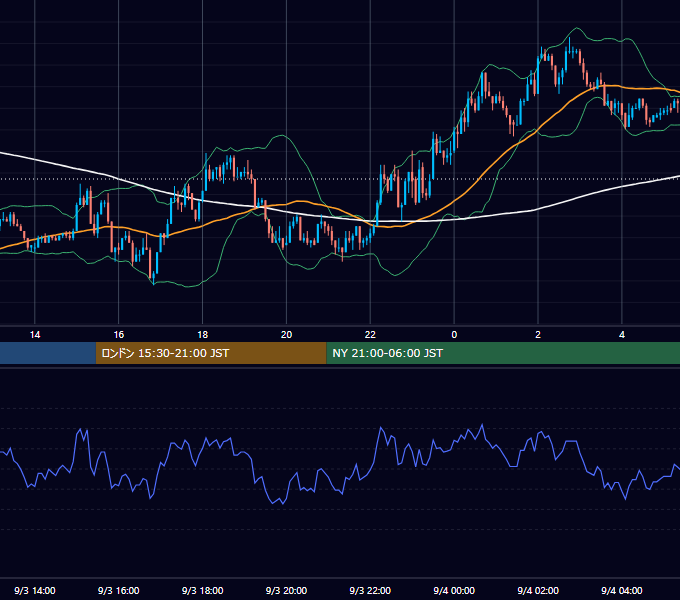Click the 20 hour label on price axis

pos(286,335)
